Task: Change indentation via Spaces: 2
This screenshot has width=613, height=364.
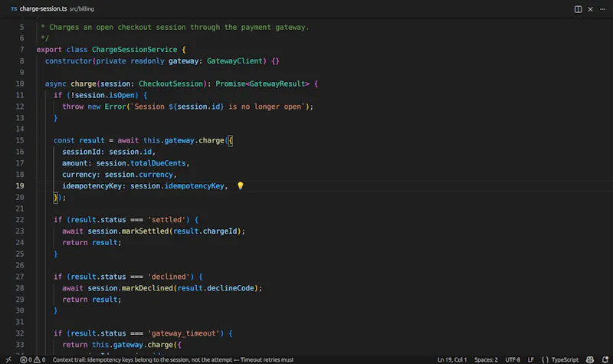Action: [x=486, y=359]
